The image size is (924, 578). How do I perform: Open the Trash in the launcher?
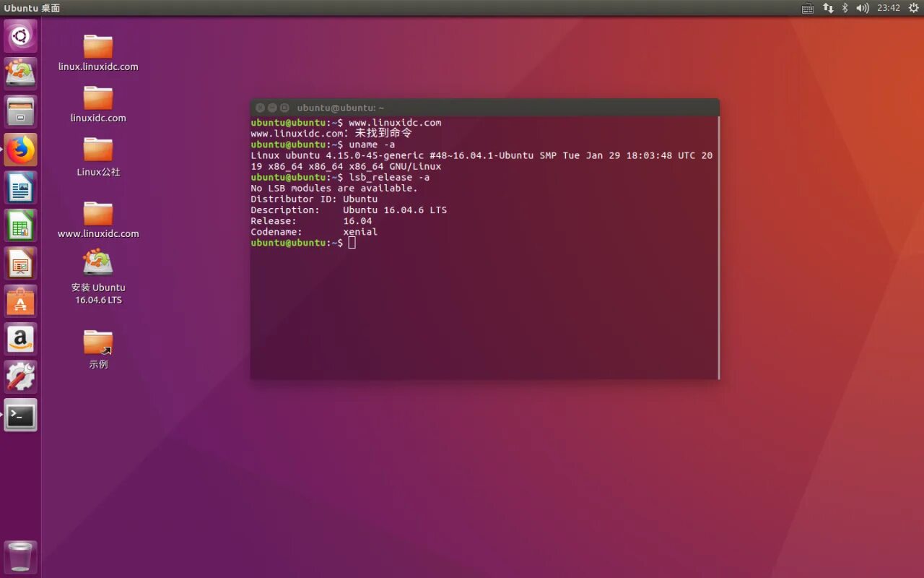[x=20, y=557]
